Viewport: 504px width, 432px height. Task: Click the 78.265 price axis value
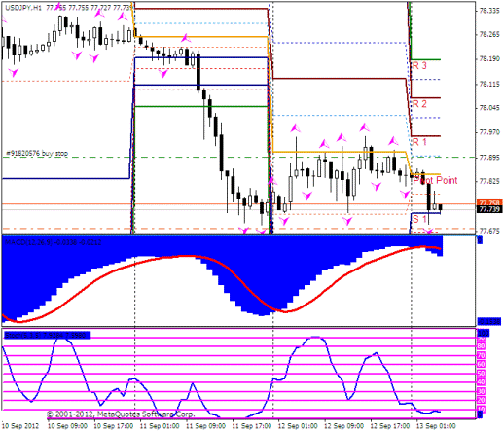click(488, 35)
